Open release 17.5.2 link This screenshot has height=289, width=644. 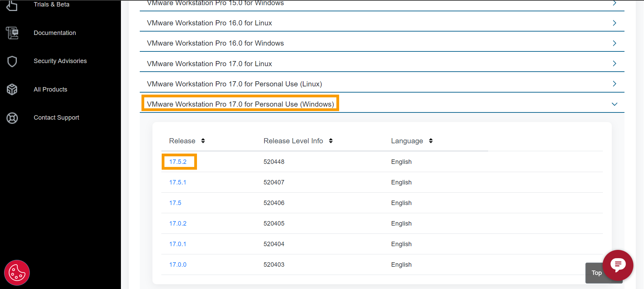point(178,162)
